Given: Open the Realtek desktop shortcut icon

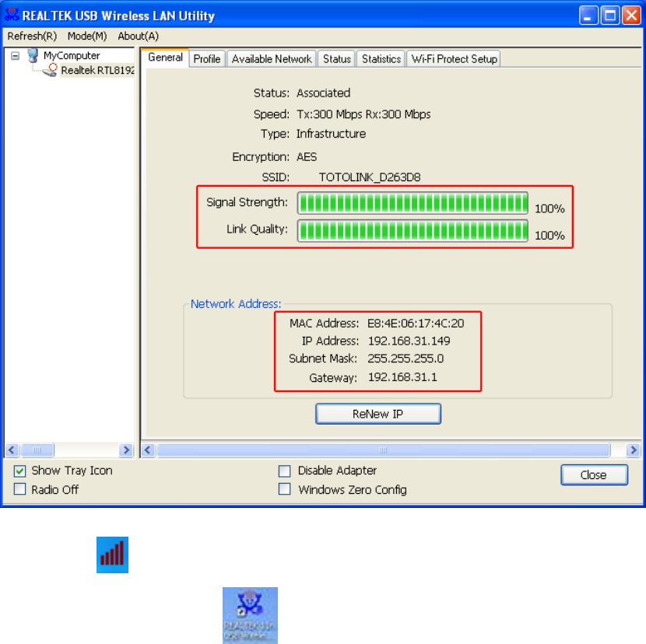Looking at the screenshot, I should pos(250,615).
